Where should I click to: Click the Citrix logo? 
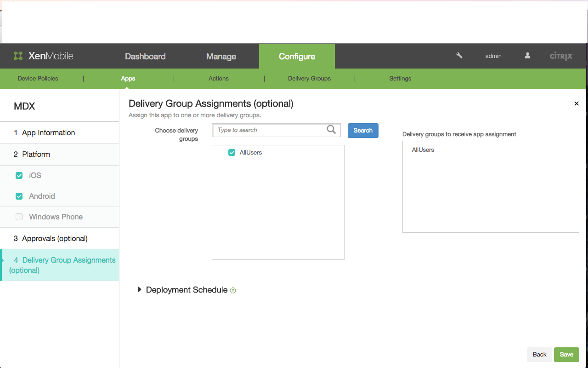tap(561, 56)
